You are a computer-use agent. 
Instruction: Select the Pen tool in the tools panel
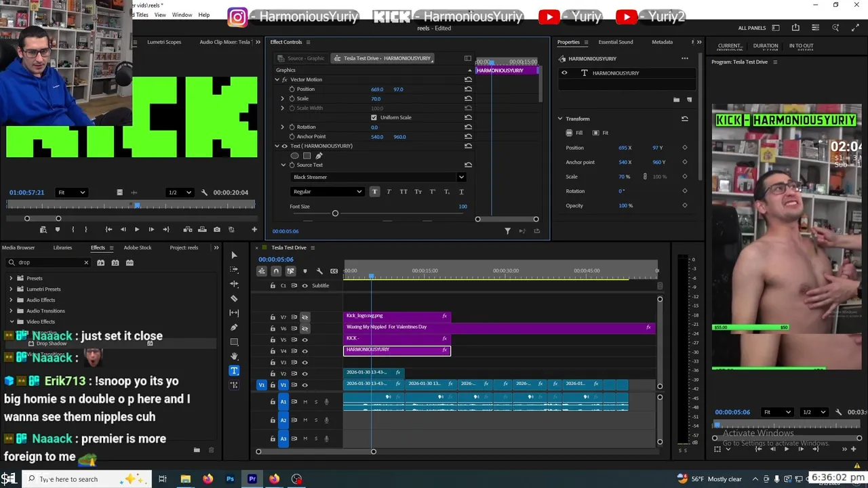234,327
